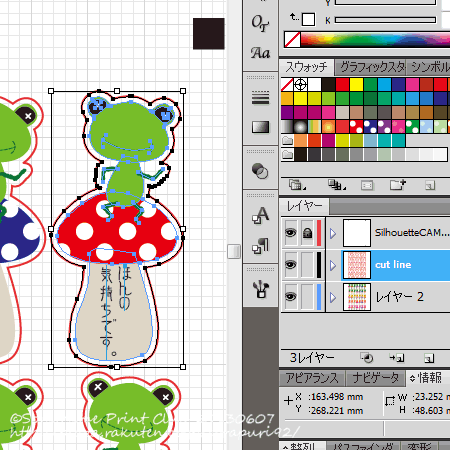Select the Registration swatch with the crosshair
The image size is (450, 450).
tap(300, 84)
